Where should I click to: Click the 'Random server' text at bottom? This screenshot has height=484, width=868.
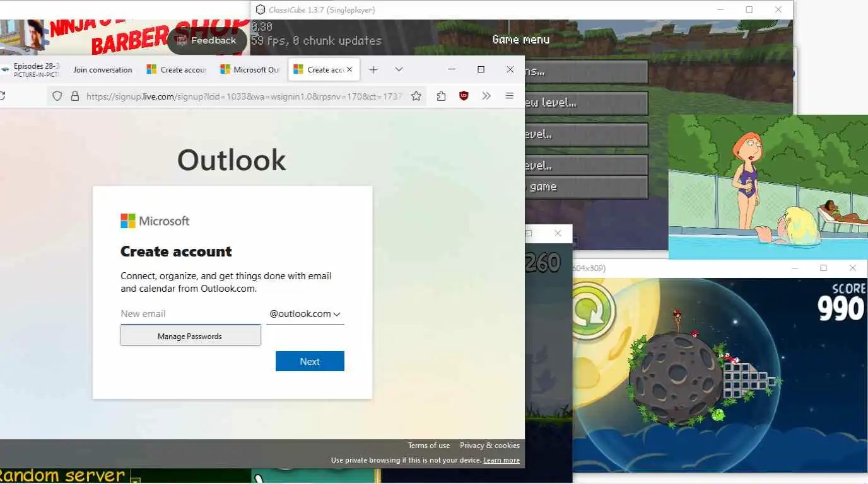click(x=62, y=475)
